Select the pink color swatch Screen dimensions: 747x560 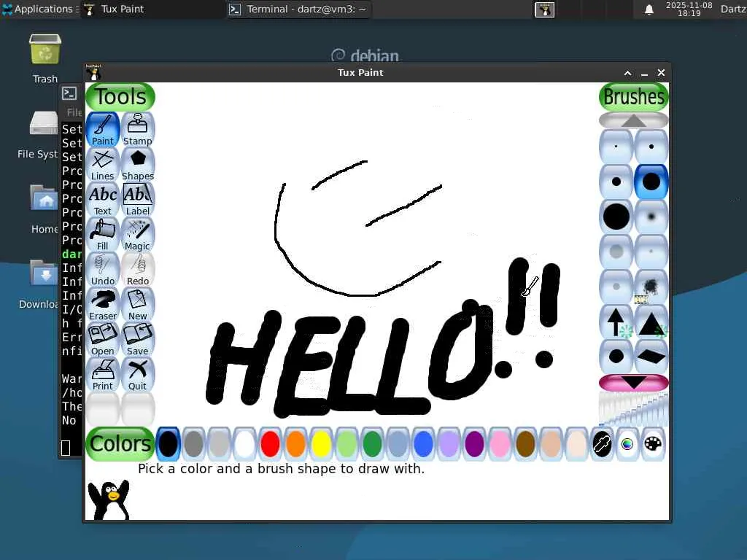tap(500, 444)
